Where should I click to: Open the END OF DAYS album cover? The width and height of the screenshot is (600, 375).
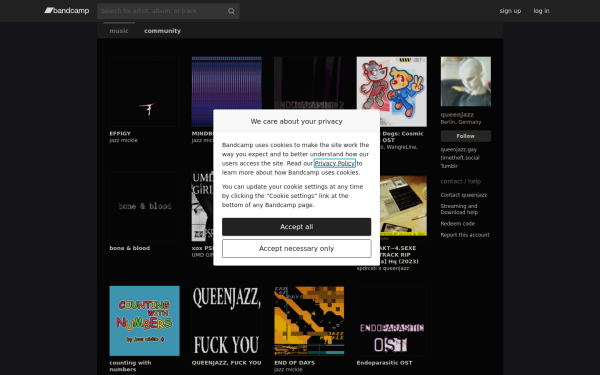click(x=309, y=321)
